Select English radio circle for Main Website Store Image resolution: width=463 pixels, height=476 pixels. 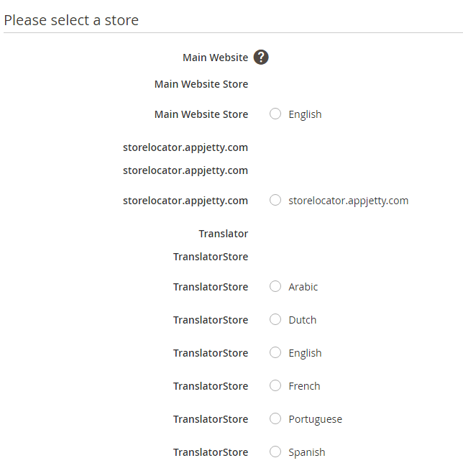pos(275,114)
